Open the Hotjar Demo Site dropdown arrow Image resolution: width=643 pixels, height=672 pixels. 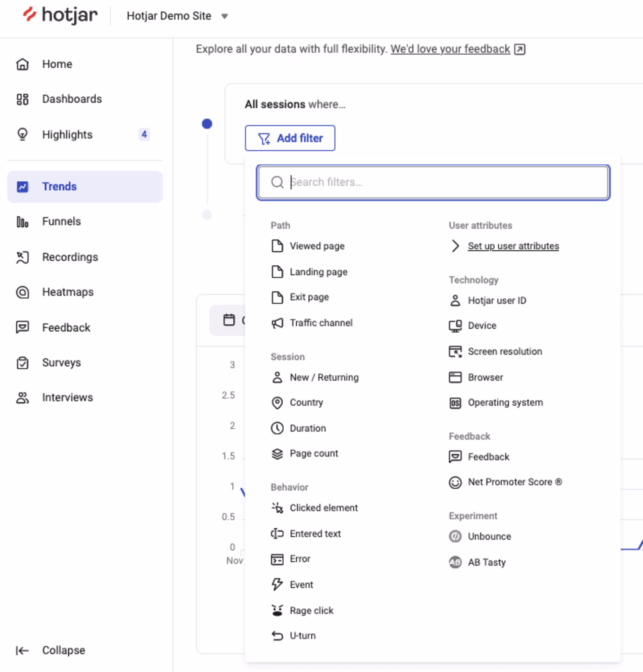(x=224, y=16)
